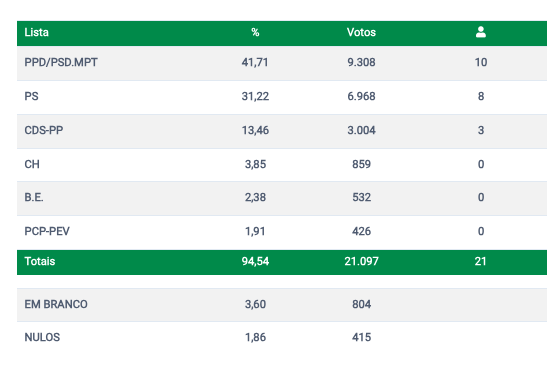Select the B.E. list entry

tap(34, 197)
